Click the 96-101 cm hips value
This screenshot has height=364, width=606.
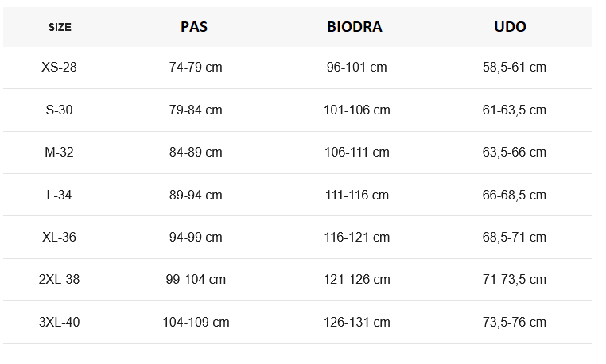pyautogui.click(x=356, y=68)
